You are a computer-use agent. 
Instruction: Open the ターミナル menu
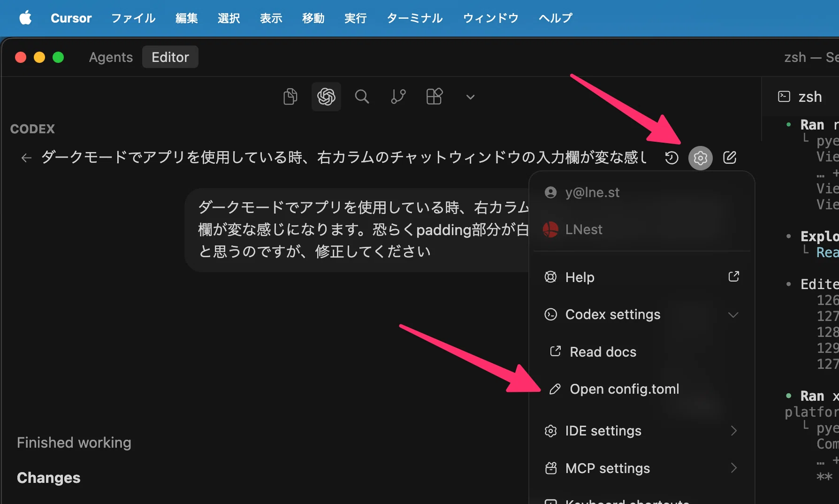[x=415, y=18]
